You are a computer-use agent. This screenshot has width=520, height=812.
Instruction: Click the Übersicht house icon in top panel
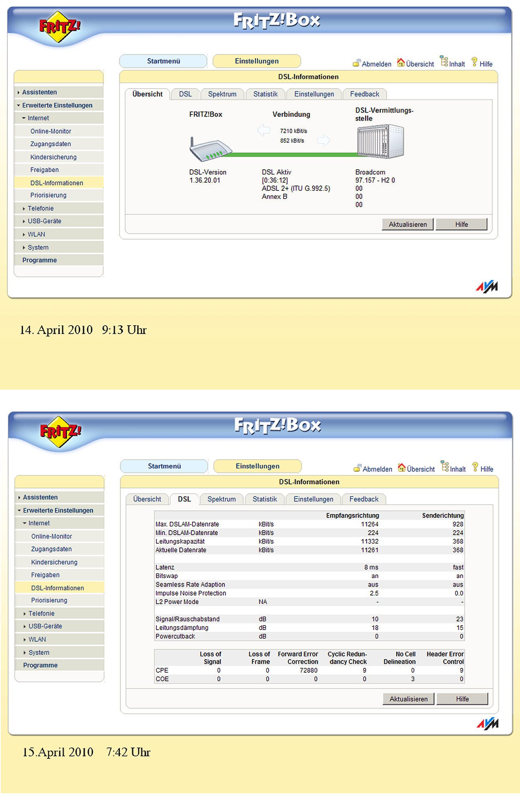401,63
